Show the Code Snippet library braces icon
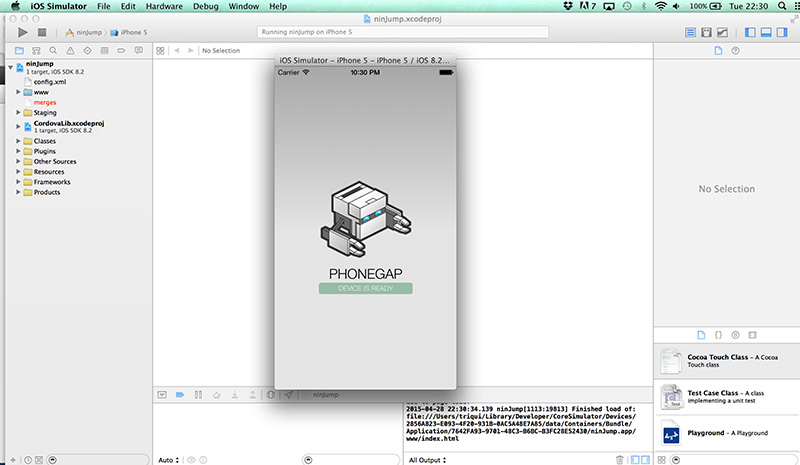The image size is (800, 465). tap(718, 335)
